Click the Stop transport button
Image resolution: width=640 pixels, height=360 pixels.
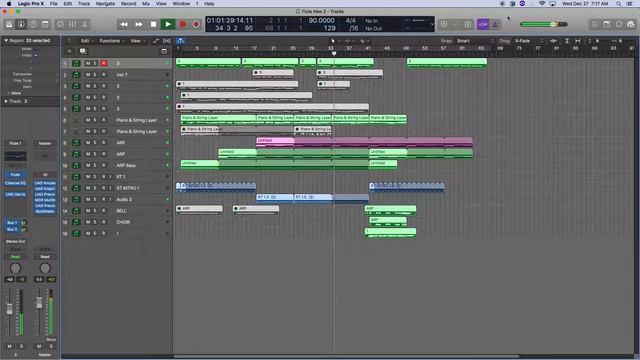pyautogui.click(x=153, y=24)
